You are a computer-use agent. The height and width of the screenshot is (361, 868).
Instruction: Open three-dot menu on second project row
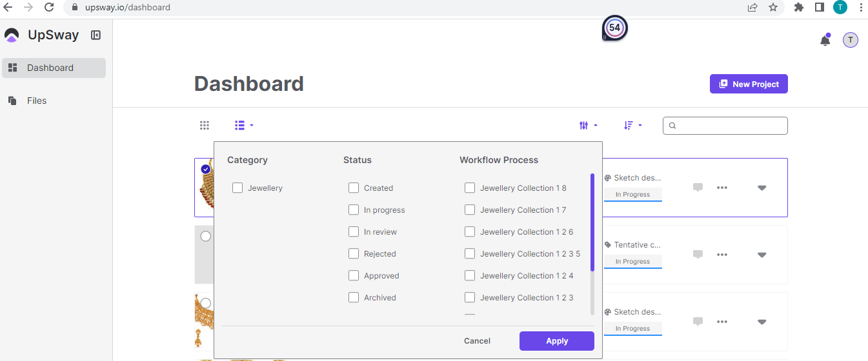tap(722, 255)
